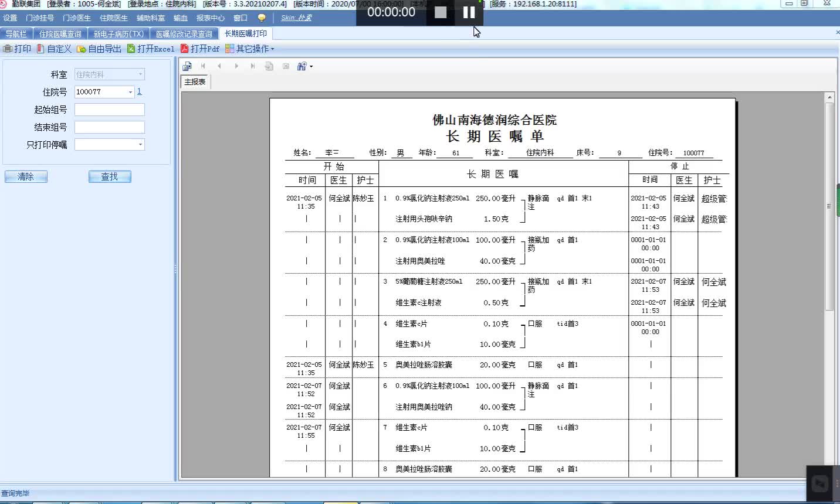Open the report as PDF
Image resolution: width=840 pixels, height=504 pixels.
click(200, 49)
